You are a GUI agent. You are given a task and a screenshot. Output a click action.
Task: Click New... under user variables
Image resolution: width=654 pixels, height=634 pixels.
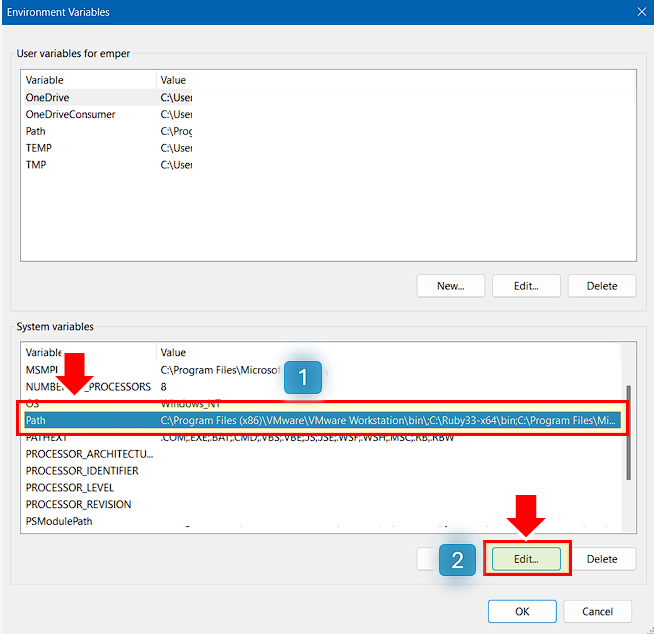click(450, 286)
